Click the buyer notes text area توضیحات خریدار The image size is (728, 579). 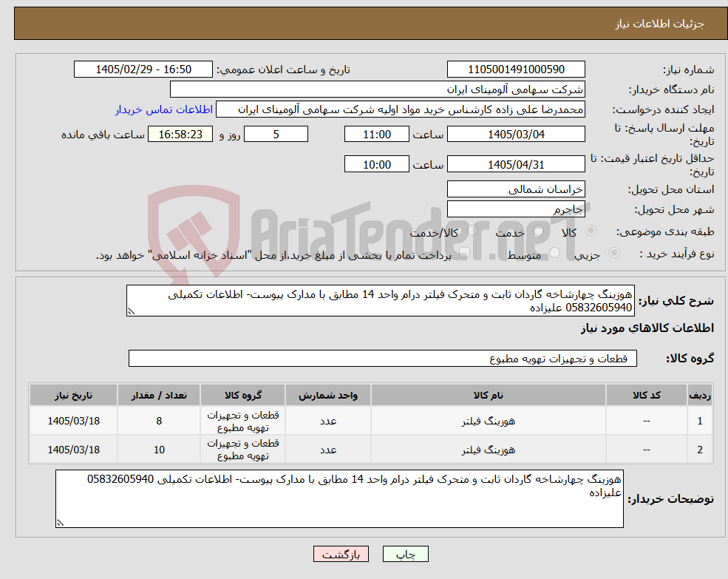[x=339, y=498]
